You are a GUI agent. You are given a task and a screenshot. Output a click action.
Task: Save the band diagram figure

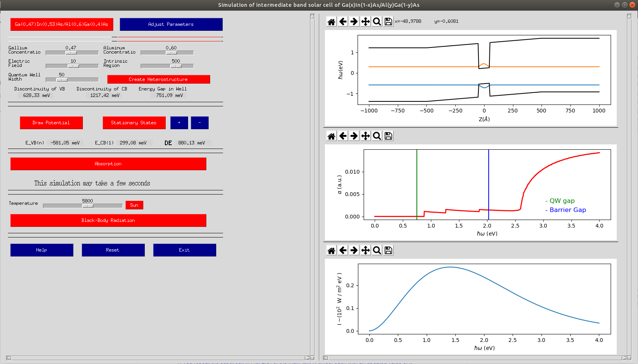(x=388, y=22)
